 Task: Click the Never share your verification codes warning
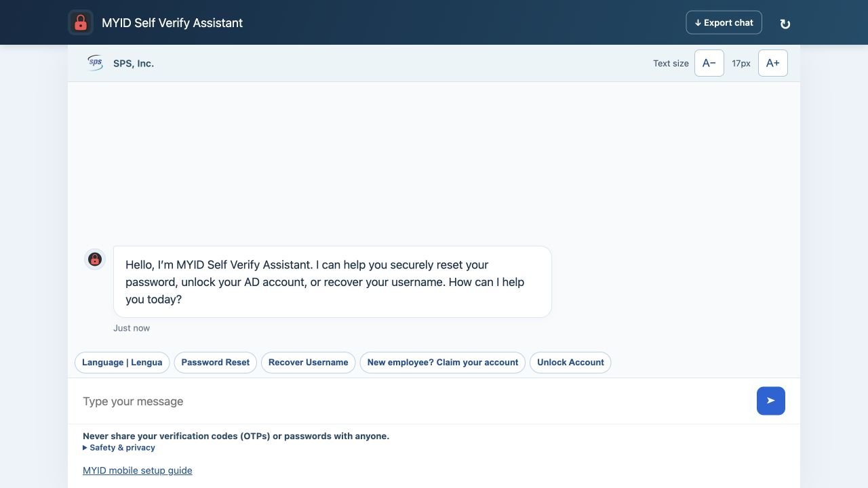click(236, 436)
